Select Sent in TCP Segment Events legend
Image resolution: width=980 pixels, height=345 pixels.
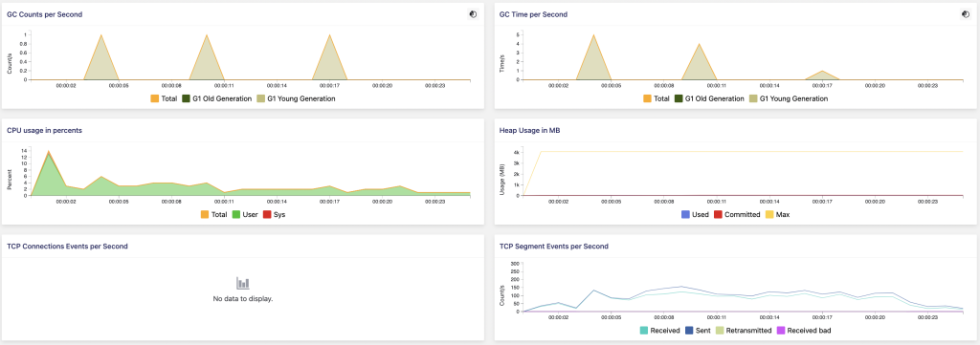[698, 330]
